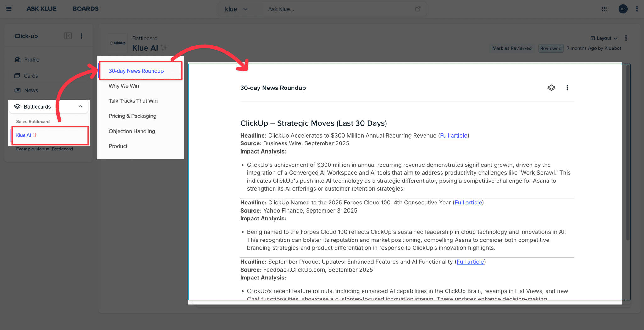Click '7 months Ago by Kluebot' text
The width and height of the screenshot is (644, 330).
pyautogui.click(x=594, y=48)
